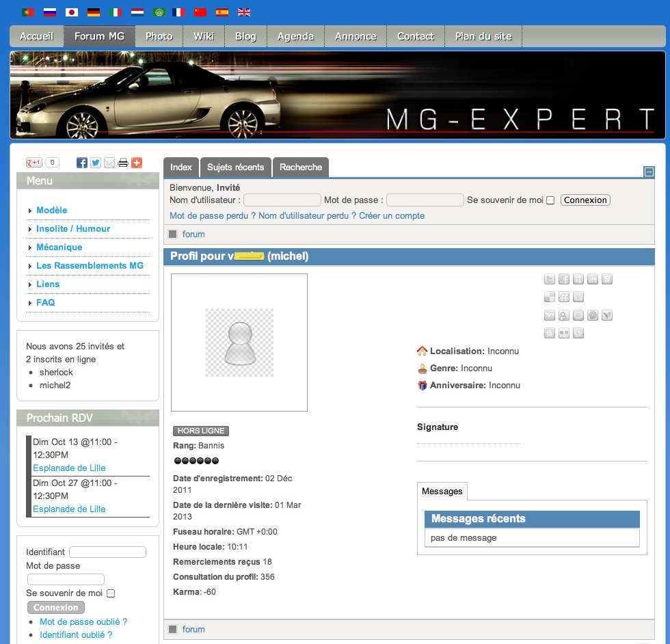670x644 pixels.
Task: Click the default profile avatar image
Action: tap(239, 343)
